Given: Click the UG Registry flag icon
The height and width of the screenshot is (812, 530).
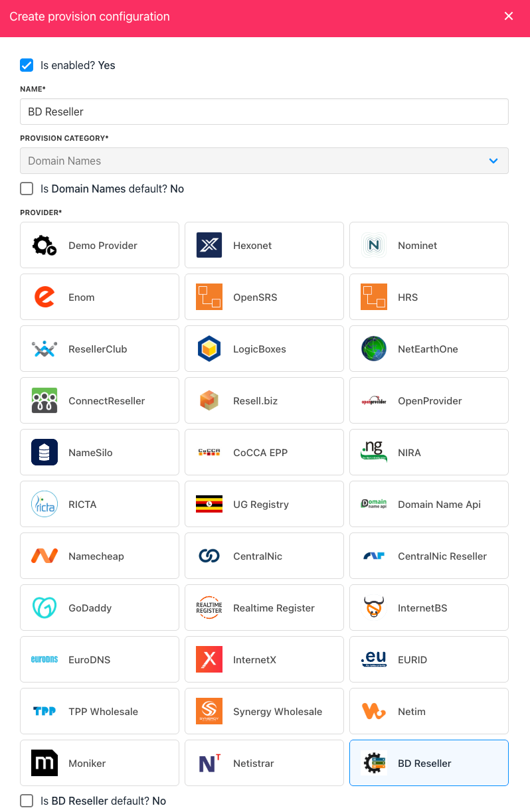Looking at the screenshot, I should 209,505.
